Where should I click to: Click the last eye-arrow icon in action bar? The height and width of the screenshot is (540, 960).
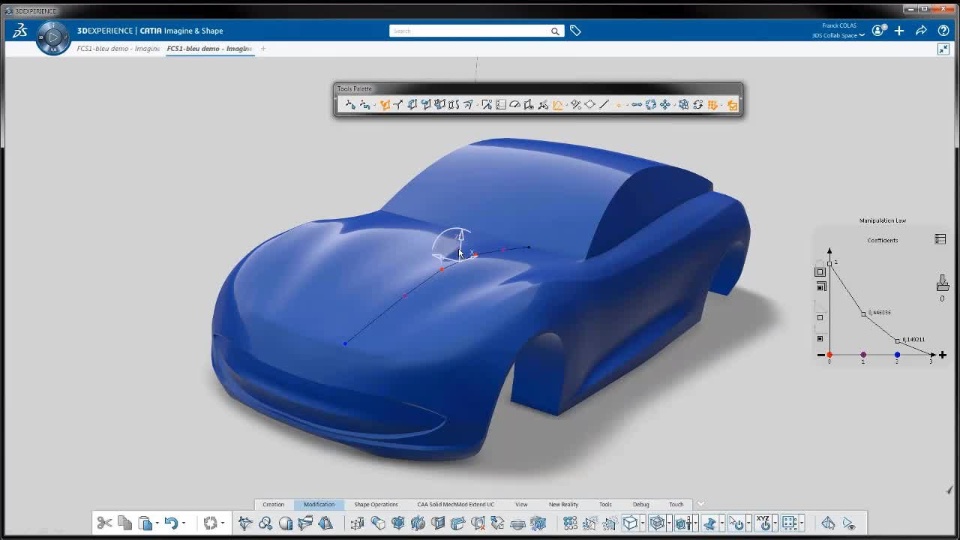coord(849,524)
